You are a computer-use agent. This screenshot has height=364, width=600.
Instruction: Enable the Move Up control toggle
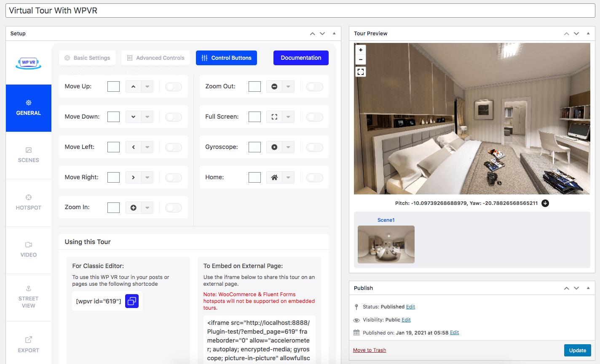click(x=174, y=87)
